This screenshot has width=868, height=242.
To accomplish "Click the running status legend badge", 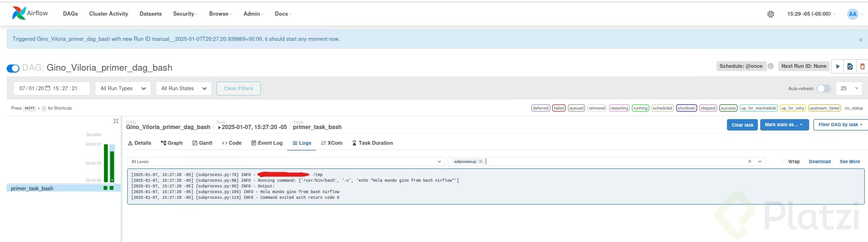I will (x=640, y=108).
